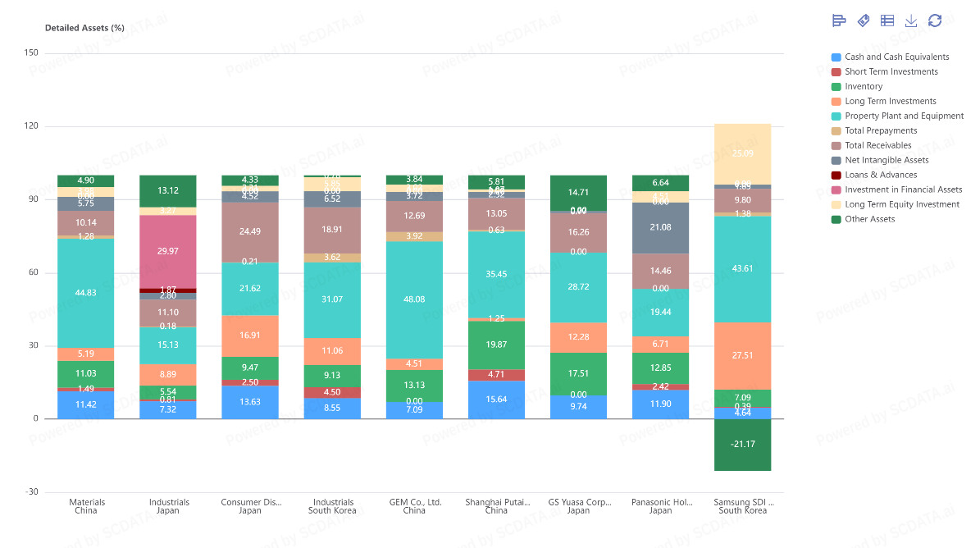Screen dimensions: 980x548
Task: Click the Long Term Equity Investment swatch
Action: (836, 205)
